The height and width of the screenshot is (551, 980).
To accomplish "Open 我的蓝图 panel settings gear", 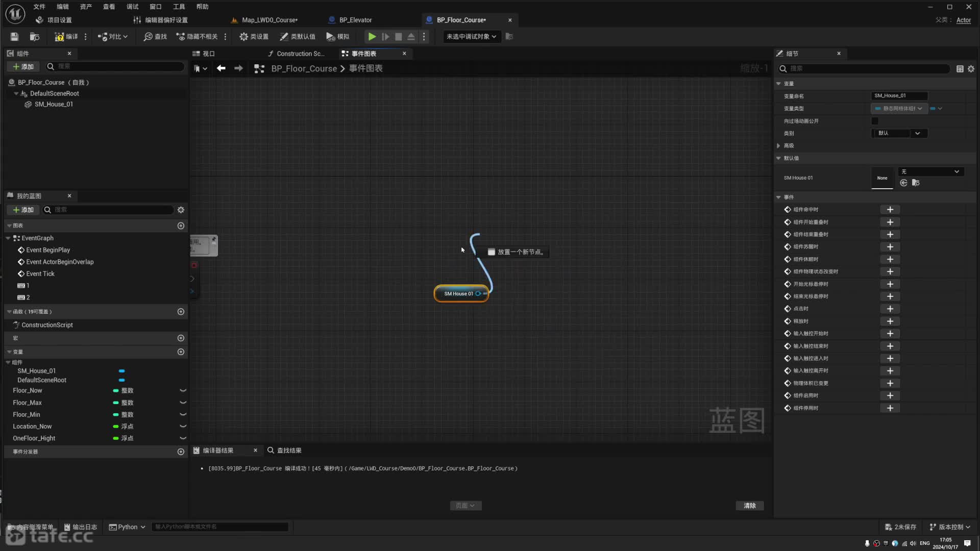I will (x=181, y=210).
